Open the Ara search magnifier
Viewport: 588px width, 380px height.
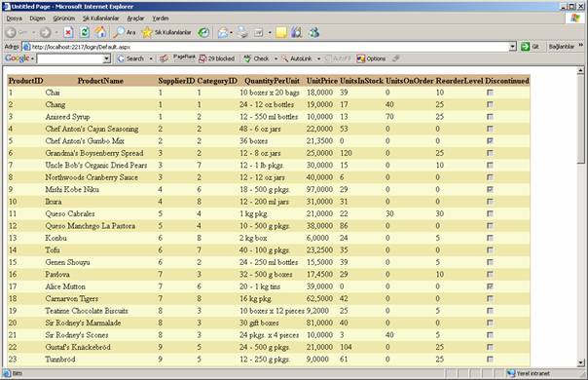[119, 33]
